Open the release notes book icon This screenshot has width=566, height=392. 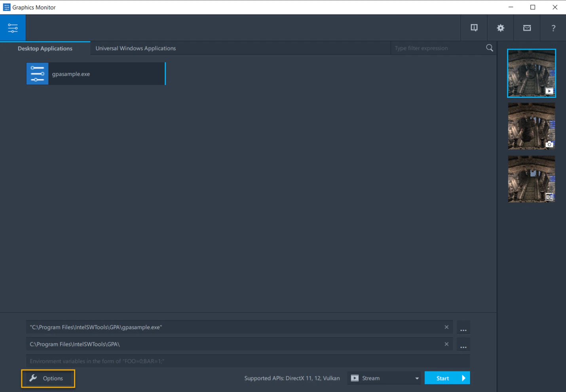474,28
